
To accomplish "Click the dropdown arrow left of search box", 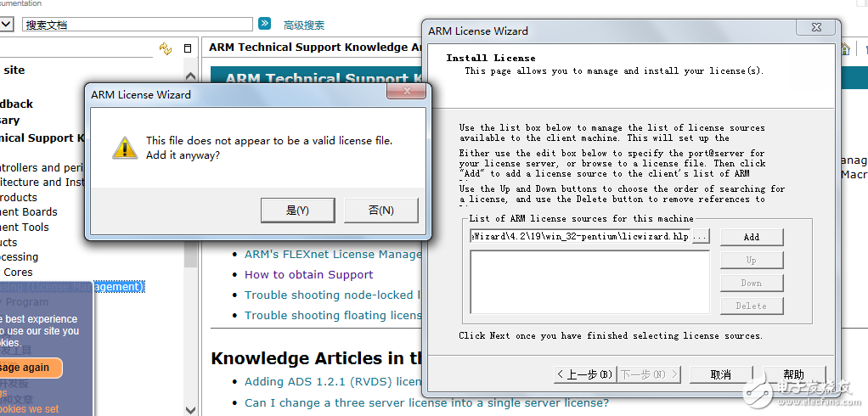I will coord(7,25).
